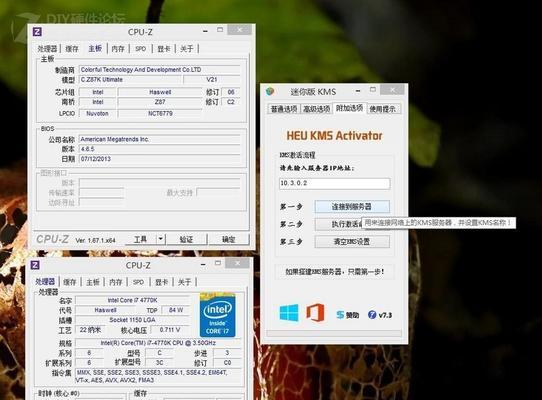The image size is (542, 400).
Task: Click the TDP value 84 W
Action: click(176, 310)
